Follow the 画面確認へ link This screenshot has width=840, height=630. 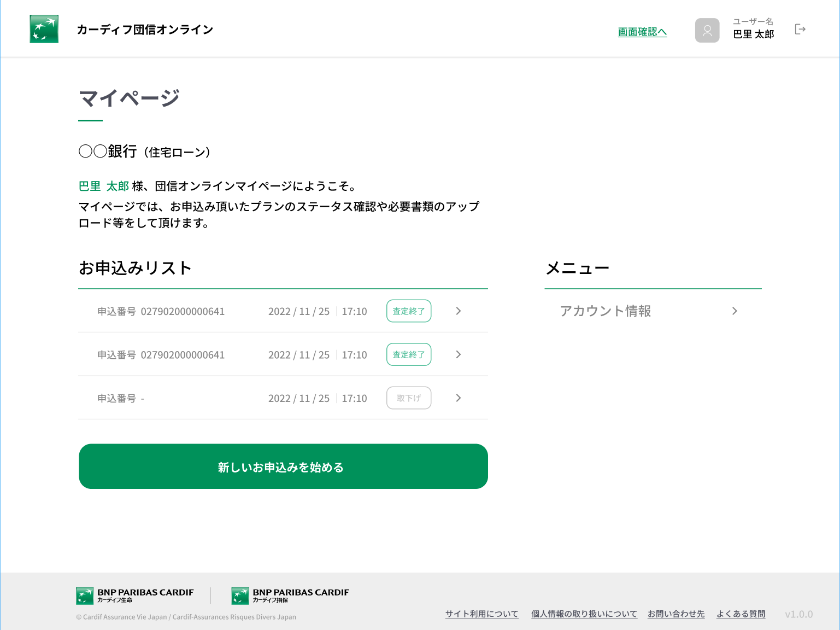pos(642,32)
